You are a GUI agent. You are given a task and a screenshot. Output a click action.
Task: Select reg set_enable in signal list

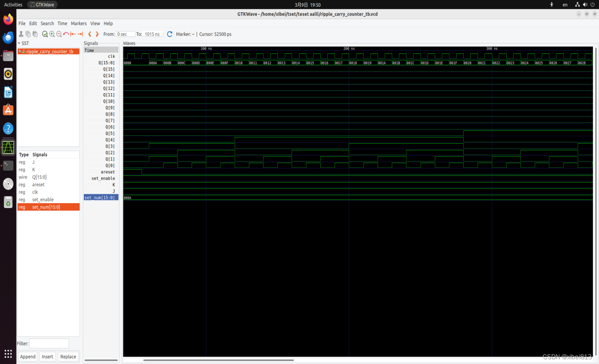click(x=48, y=199)
